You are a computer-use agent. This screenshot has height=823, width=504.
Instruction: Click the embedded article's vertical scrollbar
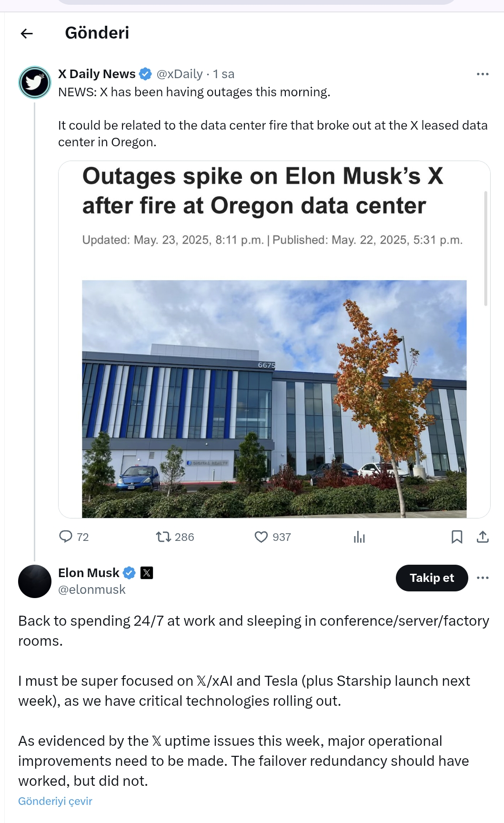coord(485,248)
